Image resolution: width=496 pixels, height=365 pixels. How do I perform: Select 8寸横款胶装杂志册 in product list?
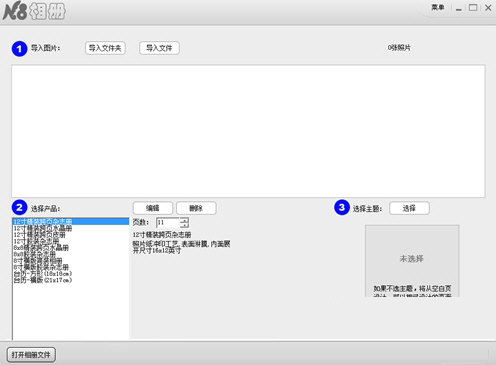click(x=71, y=267)
